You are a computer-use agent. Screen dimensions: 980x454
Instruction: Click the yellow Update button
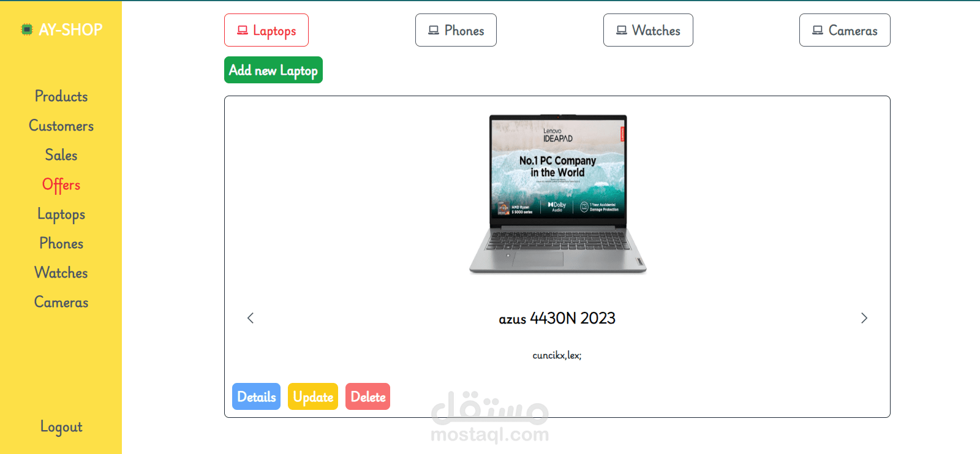[313, 396]
